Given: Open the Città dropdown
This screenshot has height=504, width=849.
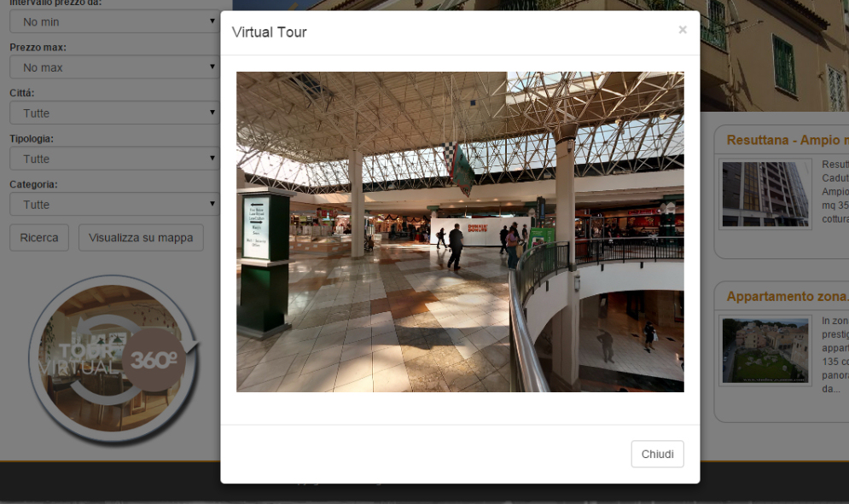Looking at the screenshot, I should (114, 113).
